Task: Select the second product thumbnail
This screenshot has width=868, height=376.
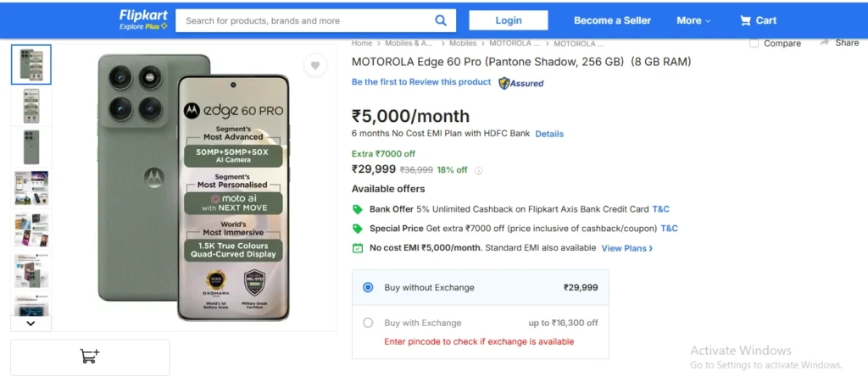Action: click(31, 106)
